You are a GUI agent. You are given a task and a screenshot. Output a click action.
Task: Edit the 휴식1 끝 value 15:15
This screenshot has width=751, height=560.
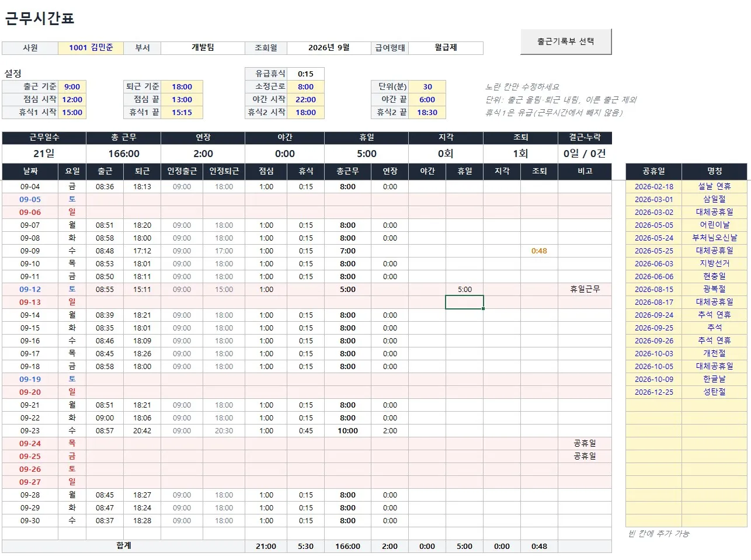[182, 112]
